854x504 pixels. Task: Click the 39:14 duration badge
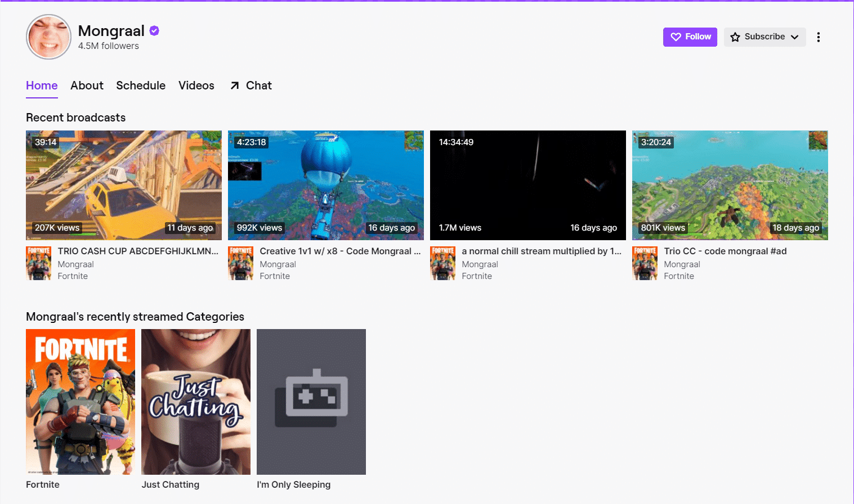click(46, 142)
